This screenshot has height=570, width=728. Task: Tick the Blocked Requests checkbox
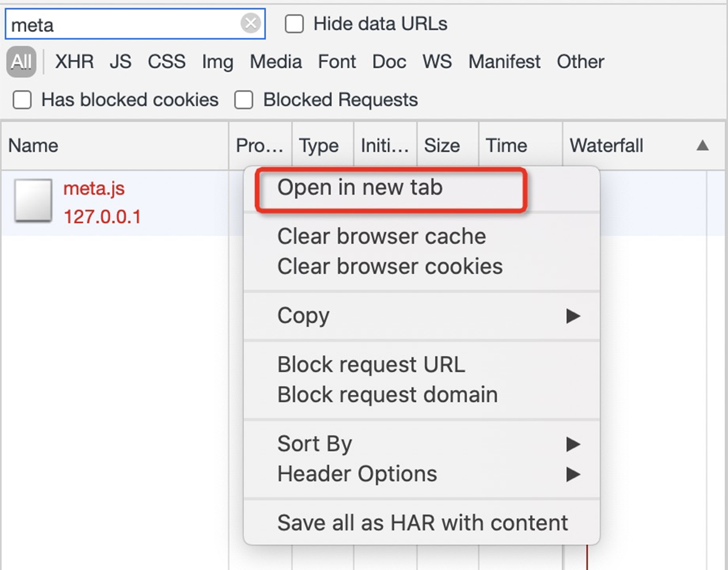point(244,100)
